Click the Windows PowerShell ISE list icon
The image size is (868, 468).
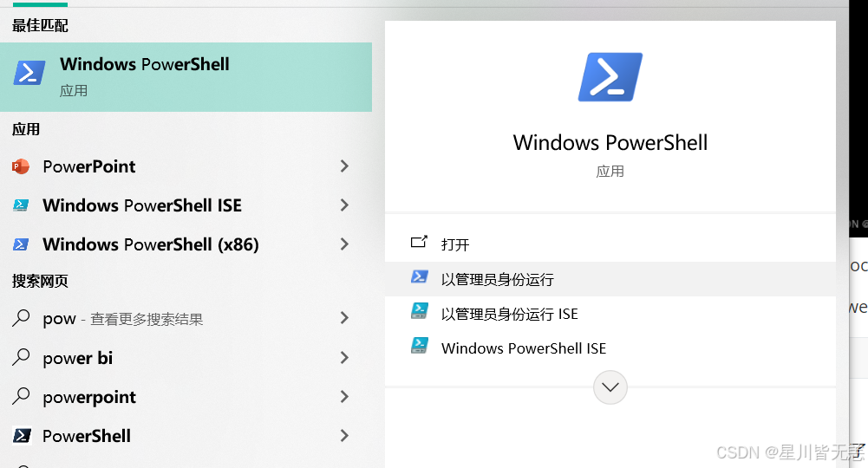[21, 205]
